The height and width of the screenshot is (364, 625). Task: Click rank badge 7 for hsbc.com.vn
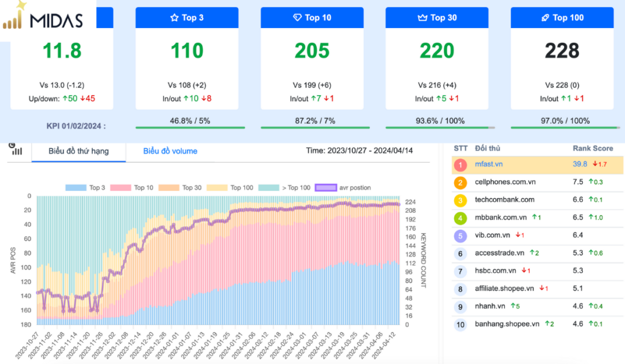[460, 271]
